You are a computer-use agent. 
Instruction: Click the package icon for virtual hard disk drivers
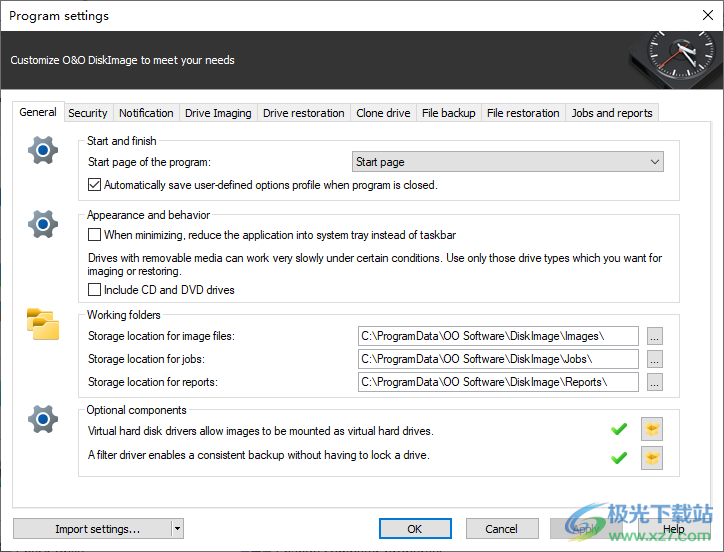click(652, 430)
